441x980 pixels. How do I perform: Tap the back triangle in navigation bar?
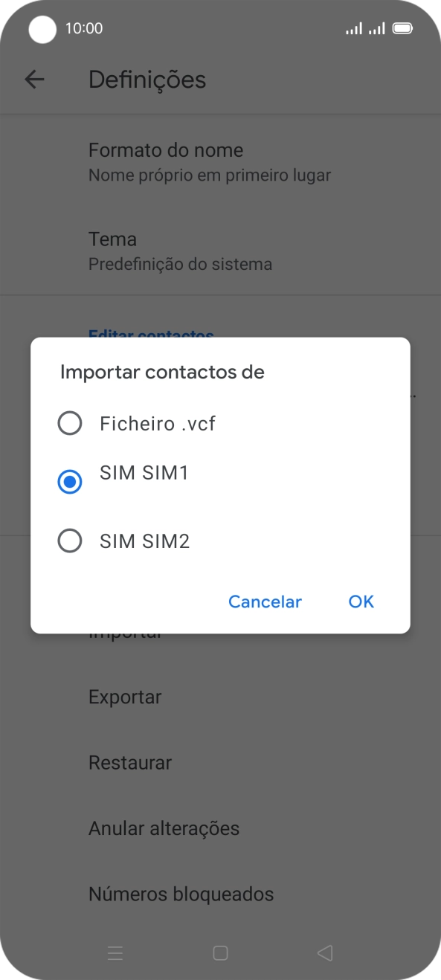click(x=323, y=952)
